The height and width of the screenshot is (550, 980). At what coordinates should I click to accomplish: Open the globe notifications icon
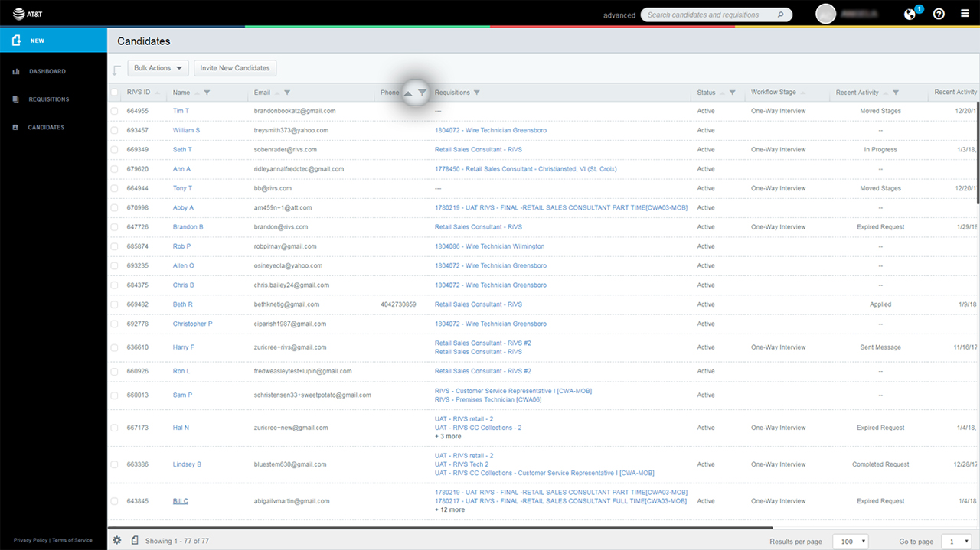pyautogui.click(x=910, y=14)
